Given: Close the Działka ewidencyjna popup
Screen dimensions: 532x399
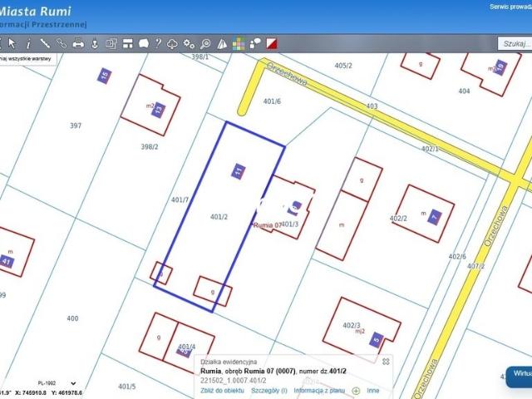Looking at the screenshot, I should [x=386, y=362].
